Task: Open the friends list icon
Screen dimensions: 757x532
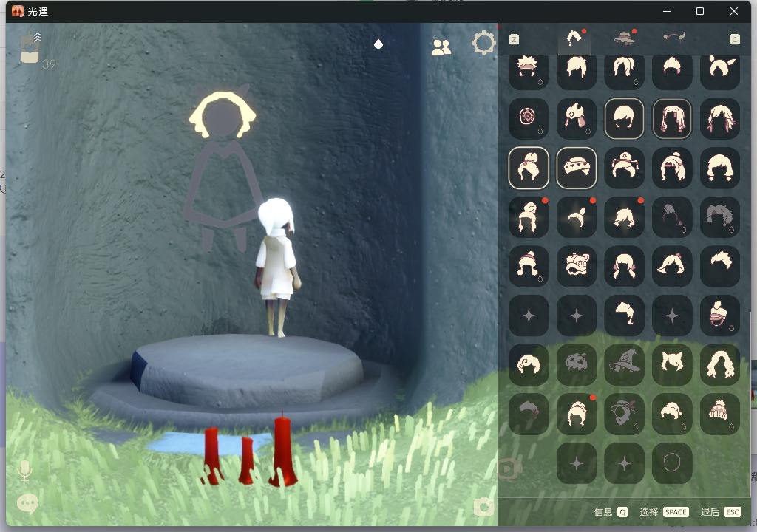Action: 441,47
